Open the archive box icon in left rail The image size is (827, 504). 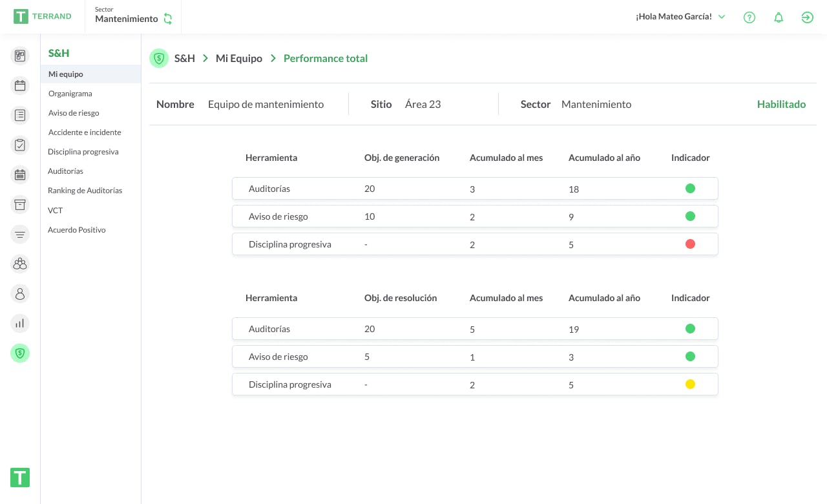point(20,204)
